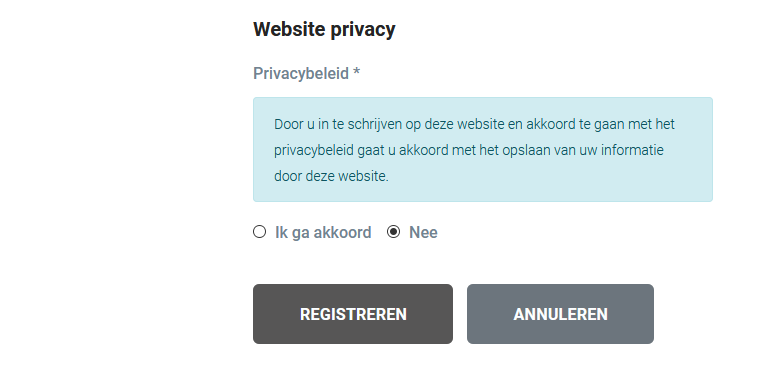Select the 'Ik ga akkoord' radio button
Viewport: 776px width, 374px height.
click(x=259, y=232)
